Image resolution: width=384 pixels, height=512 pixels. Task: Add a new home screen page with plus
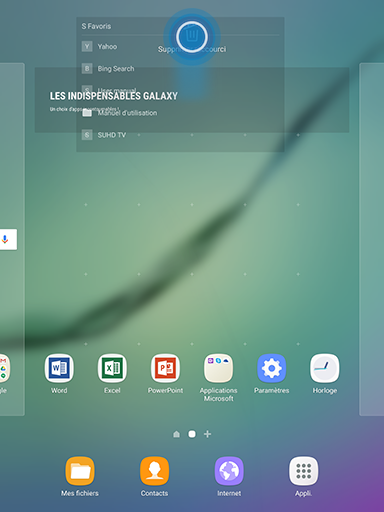pos(207,434)
